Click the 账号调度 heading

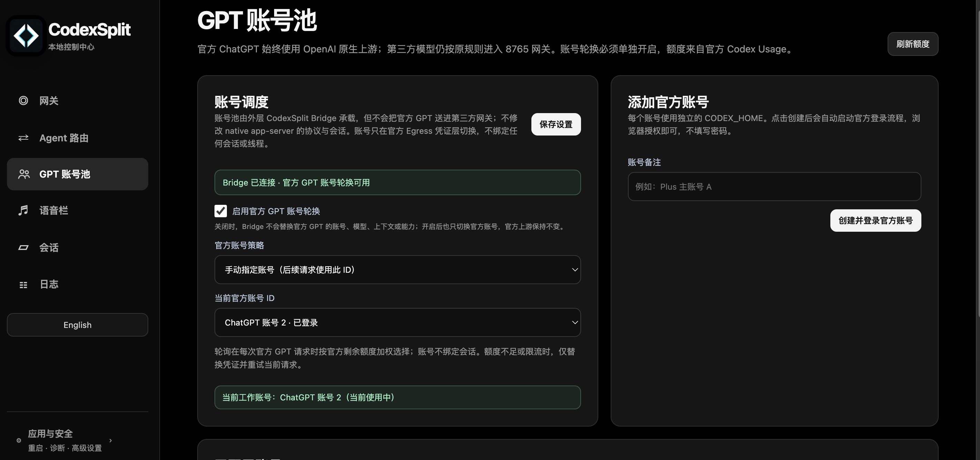pyautogui.click(x=241, y=102)
